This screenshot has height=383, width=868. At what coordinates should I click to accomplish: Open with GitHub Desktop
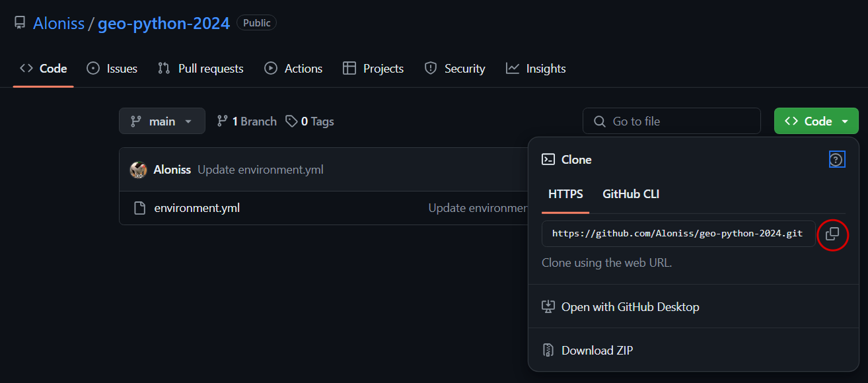[x=630, y=306]
